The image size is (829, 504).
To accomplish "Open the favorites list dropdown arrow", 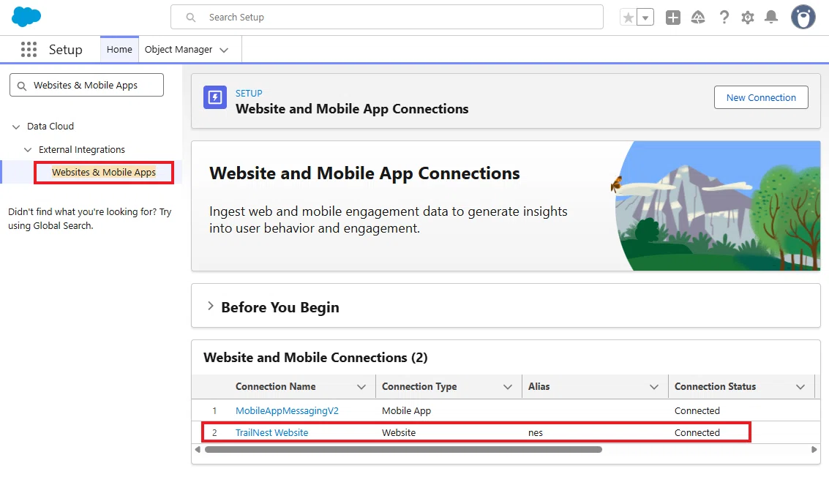I will pyautogui.click(x=645, y=18).
